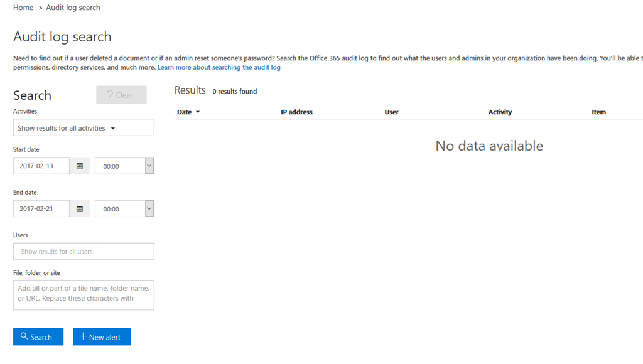Viewport: 643px width, 364px height.
Task: Run the audit log Search button
Action: coord(38,336)
